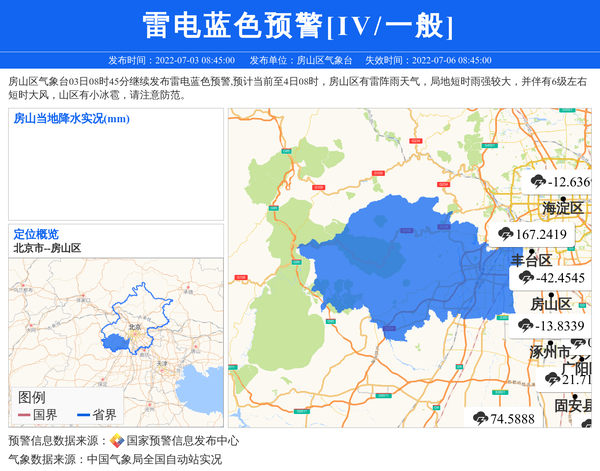Image resolution: width=600 pixels, height=471 pixels.
Task: Click the small Beijing overview map thumbnail
Action: pyautogui.click(x=115, y=330)
